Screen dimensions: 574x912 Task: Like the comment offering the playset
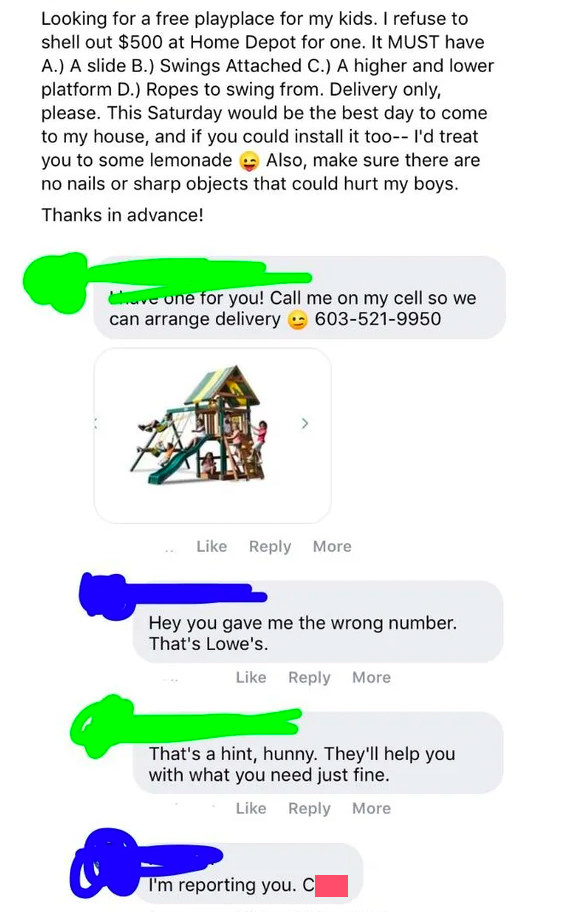coord(212,546)
